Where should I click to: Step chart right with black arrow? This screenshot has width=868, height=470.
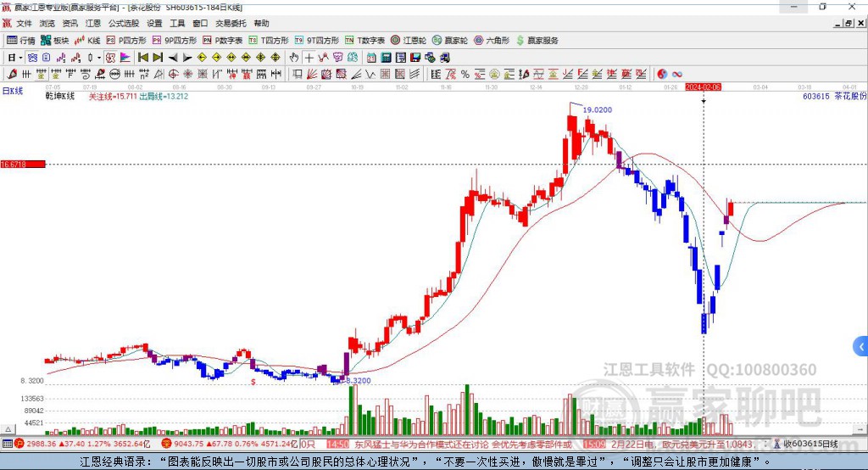tap(187, 58)
